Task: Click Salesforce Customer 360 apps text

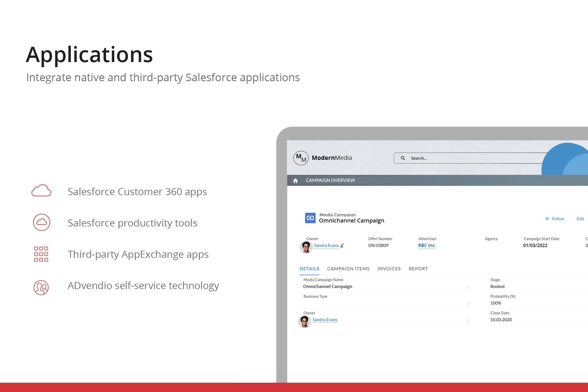Action: coord(137,192)
